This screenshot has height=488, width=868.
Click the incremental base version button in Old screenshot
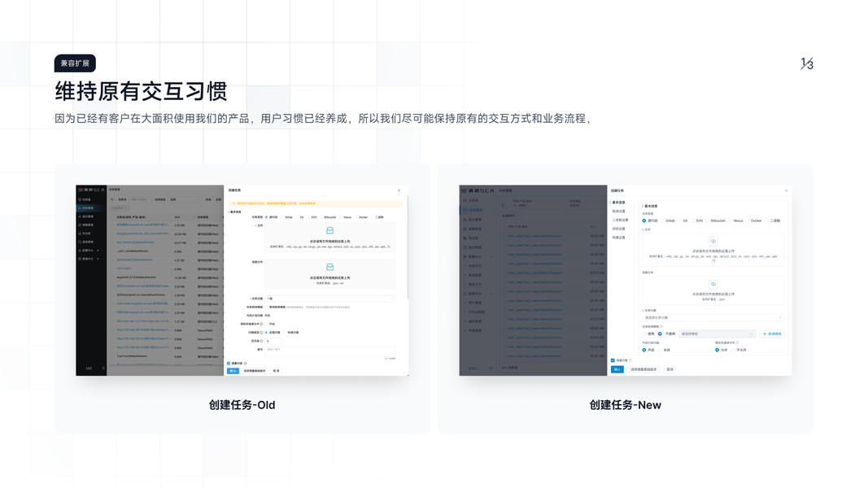[x=255, y=371]
